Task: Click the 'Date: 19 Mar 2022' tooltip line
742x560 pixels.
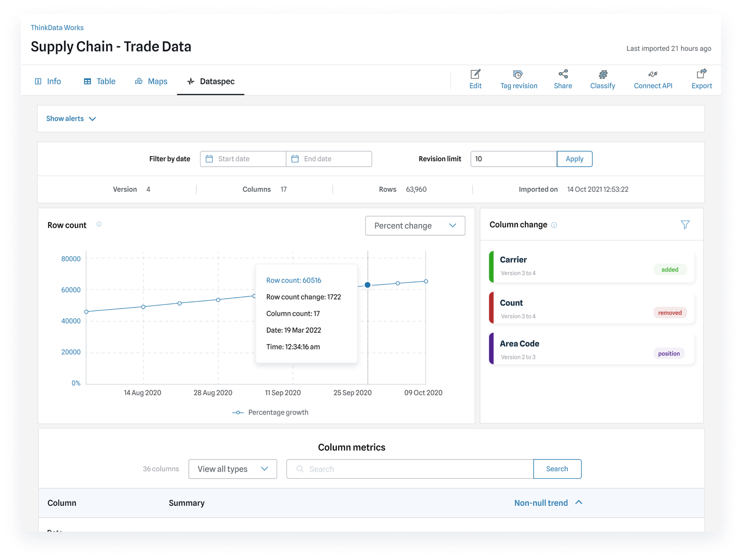Action: 294,330
